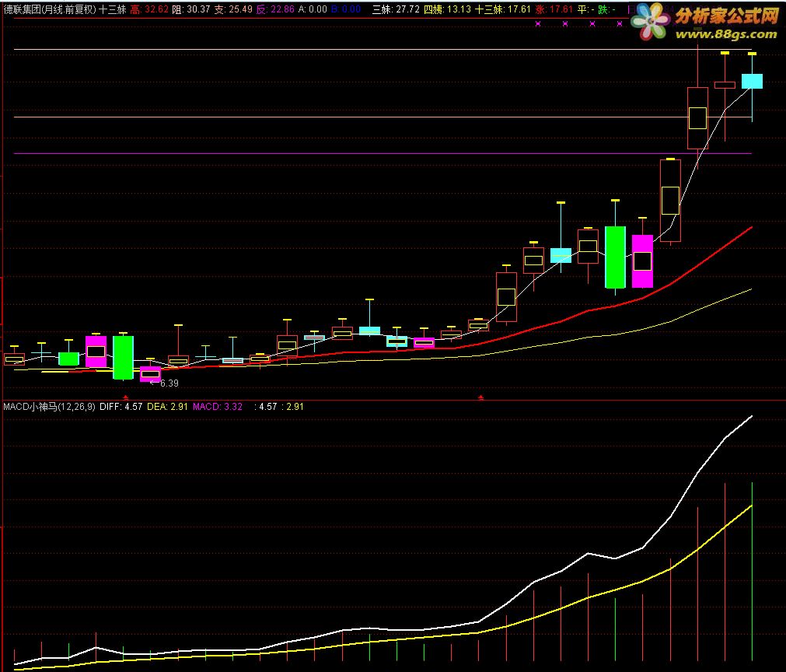Image resolution: width=786 pixels, height=672 pixels.
Task: Click the 阻: 30.37 resistance value
Action: (x=191, y=9)
